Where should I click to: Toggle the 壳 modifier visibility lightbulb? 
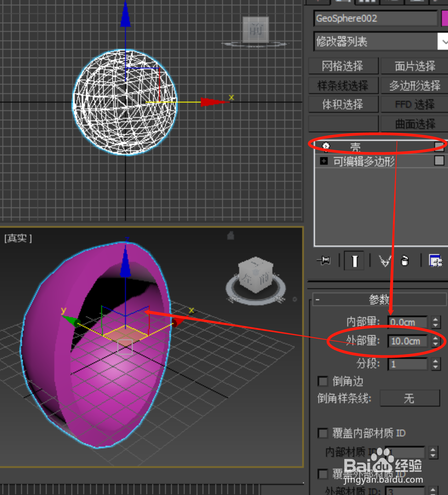pyautogui.click(x=325, y=146)
